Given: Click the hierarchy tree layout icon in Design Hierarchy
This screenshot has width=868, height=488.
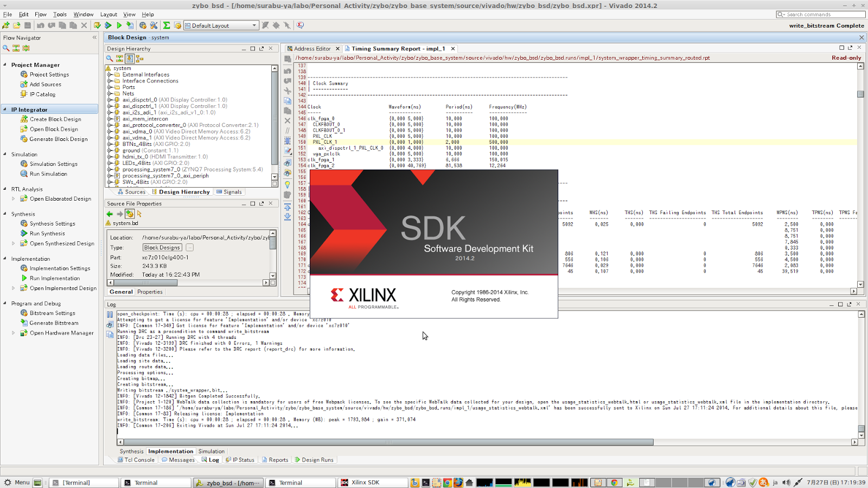Looking at the screenshot, I should [139, 59].
